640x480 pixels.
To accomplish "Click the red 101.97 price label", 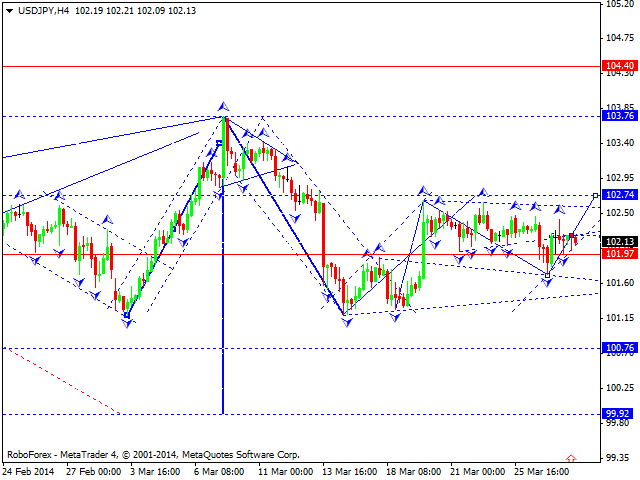I will [618, 254].
